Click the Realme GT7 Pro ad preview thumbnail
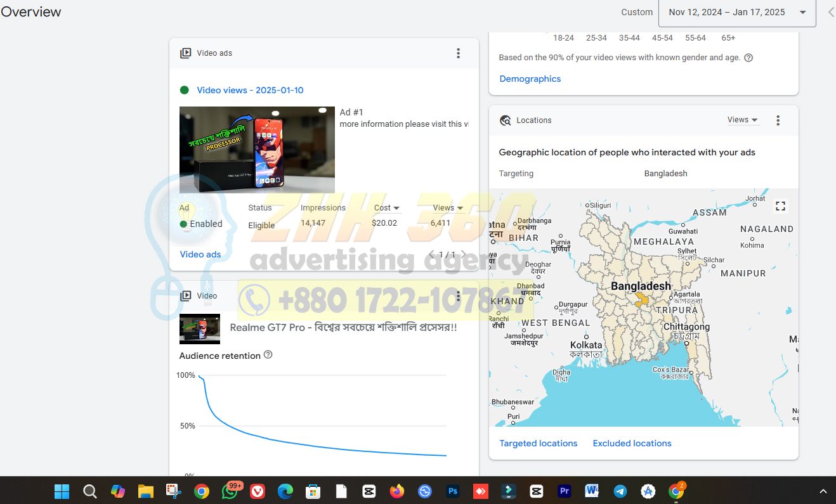The height and width of the screenshot is (504, 836). (x=257, y=150)
